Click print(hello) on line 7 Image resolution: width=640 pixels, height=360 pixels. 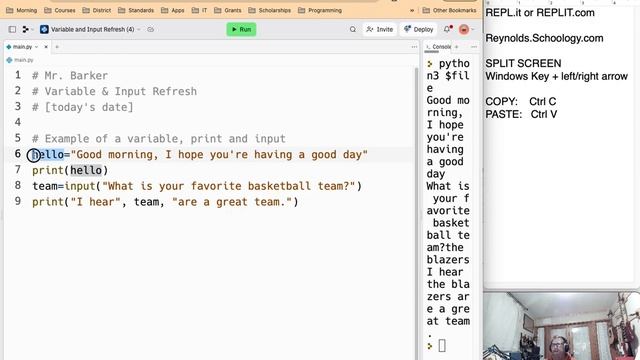(70, 170)
